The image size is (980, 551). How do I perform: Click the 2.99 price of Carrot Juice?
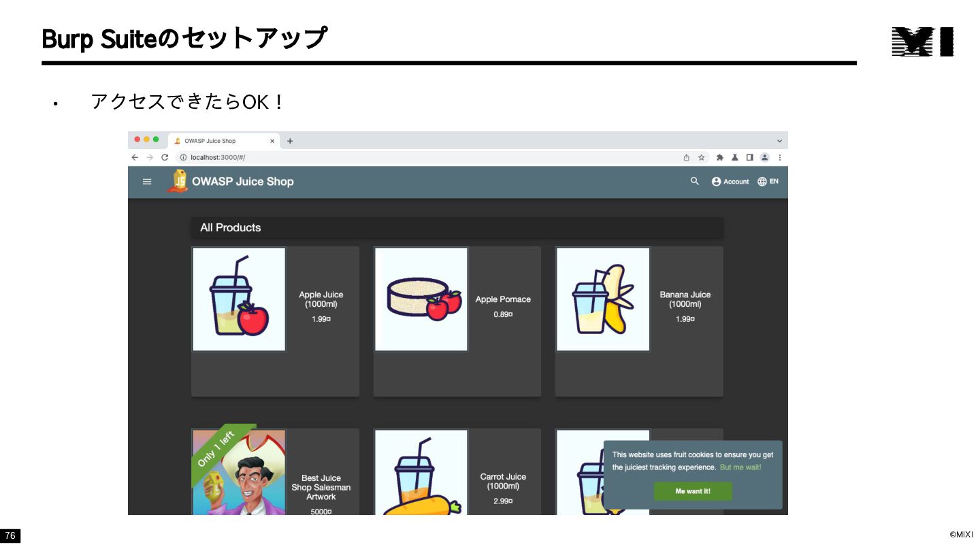(503, 501)
